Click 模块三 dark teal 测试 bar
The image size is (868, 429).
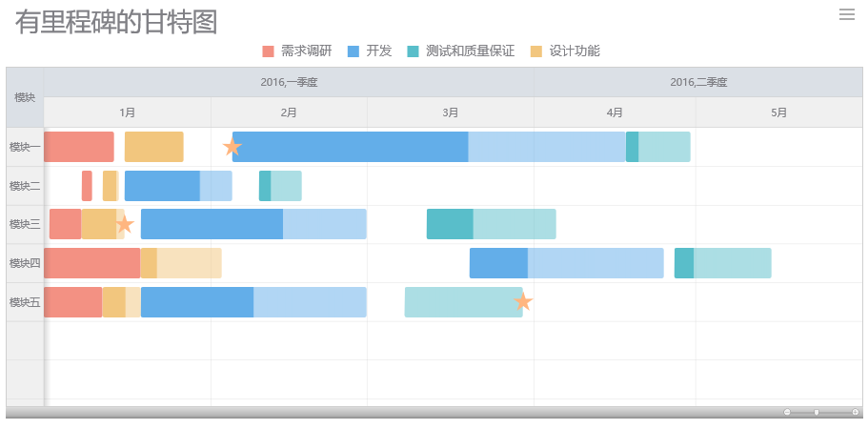[x=450, y=224]
